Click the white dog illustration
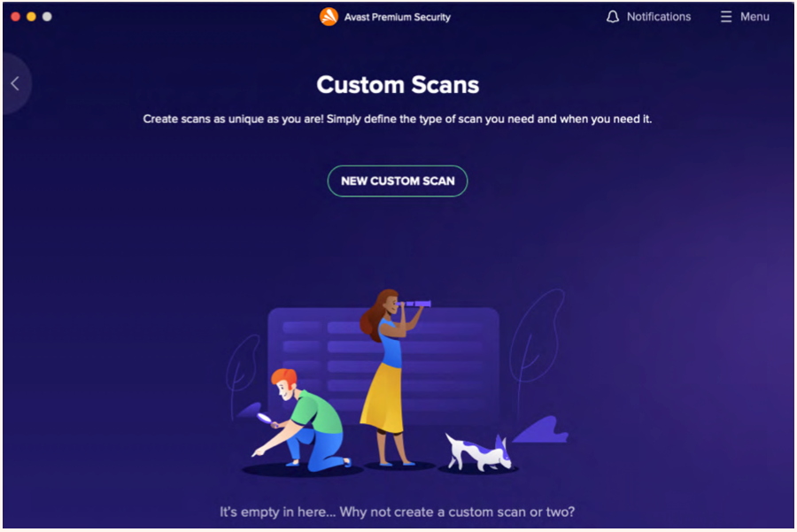Screen dimensions: 797x532 478,452
